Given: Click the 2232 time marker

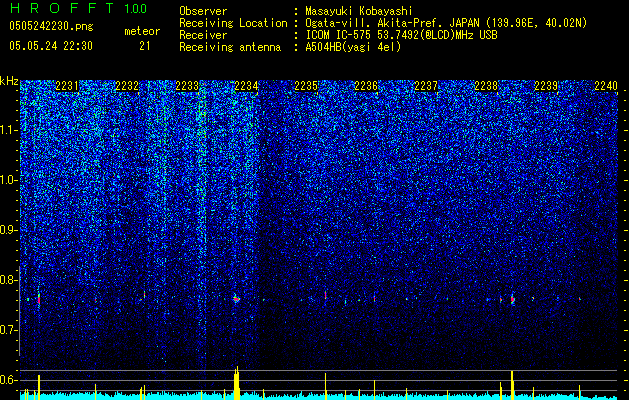Looking at the screenshot, I should coord(127,86).
